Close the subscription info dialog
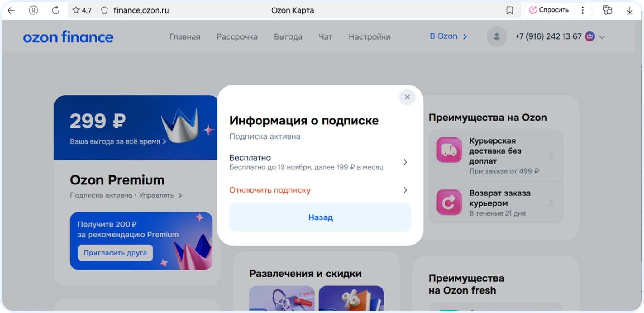644x313 pixels. click(407, 97)
